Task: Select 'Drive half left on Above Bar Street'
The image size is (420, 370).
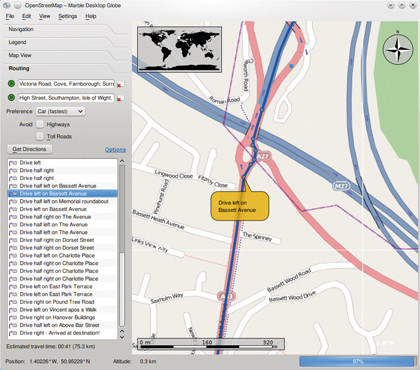Action: tap(63, 325)
